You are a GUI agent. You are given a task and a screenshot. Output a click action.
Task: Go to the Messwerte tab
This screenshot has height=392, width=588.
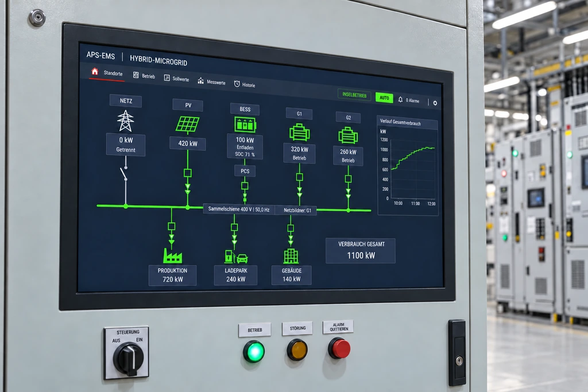(x=211, y=81)
